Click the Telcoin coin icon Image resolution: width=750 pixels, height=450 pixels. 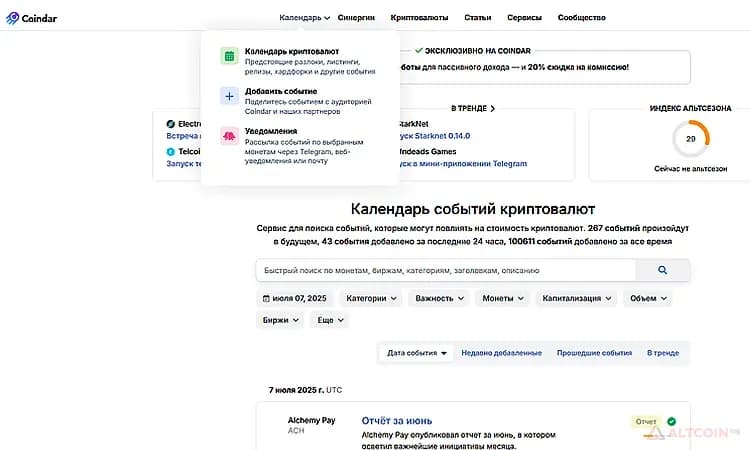170,152
